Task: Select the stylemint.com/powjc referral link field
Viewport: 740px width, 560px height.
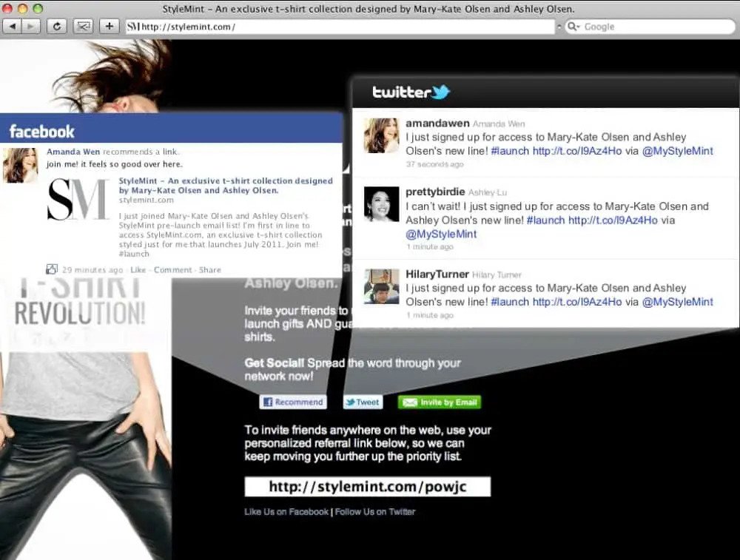Action: 368,487
